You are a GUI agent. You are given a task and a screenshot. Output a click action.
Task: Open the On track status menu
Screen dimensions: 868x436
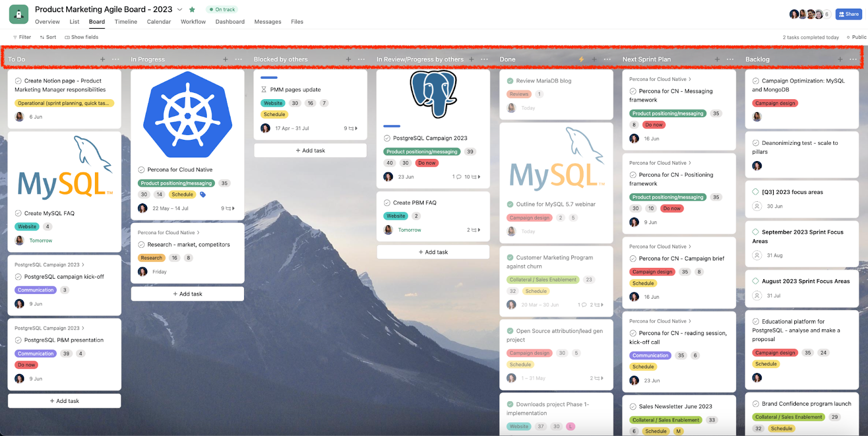tap(222, 10)
